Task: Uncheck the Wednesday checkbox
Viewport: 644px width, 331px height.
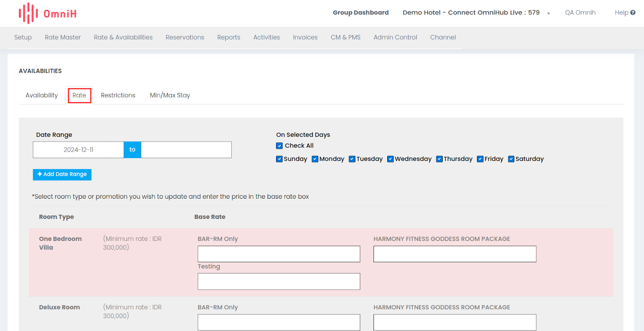Action: [390, 159]
